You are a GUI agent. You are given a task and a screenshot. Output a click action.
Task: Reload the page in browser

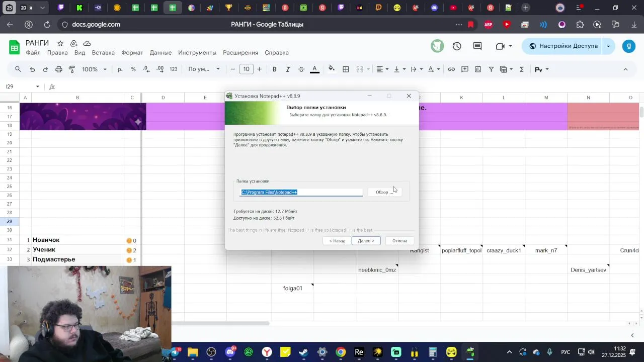47,25
